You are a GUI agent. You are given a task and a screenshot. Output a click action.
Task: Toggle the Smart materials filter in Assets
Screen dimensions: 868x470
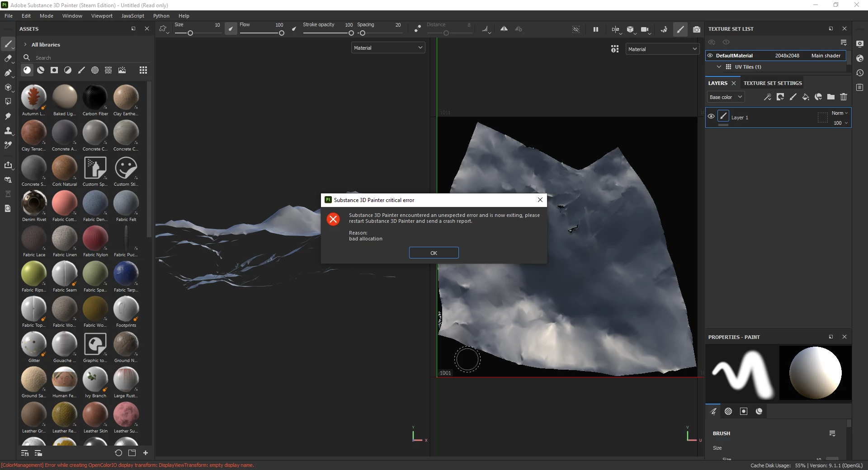(x=41, y=70)
